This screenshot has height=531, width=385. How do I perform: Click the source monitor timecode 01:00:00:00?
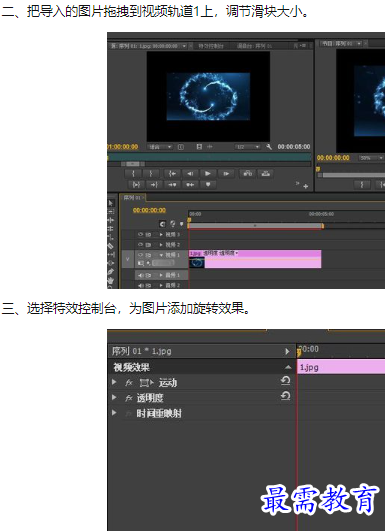click(123, 147)
